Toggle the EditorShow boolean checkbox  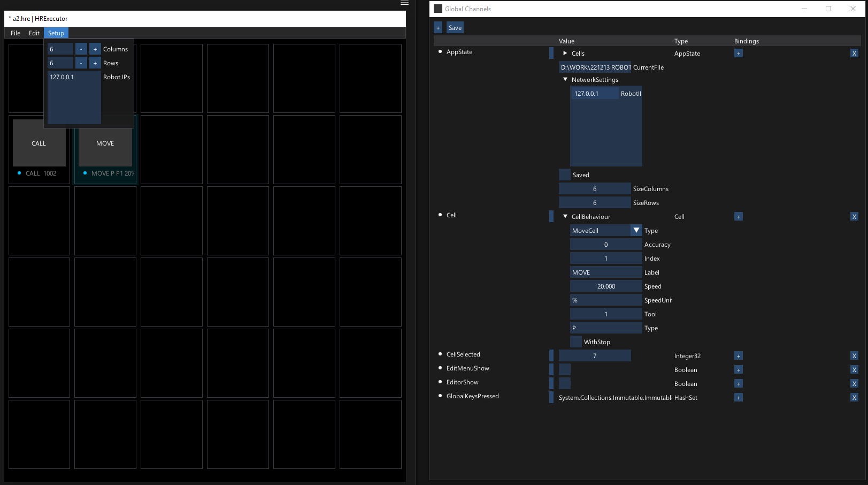(565, 383)
